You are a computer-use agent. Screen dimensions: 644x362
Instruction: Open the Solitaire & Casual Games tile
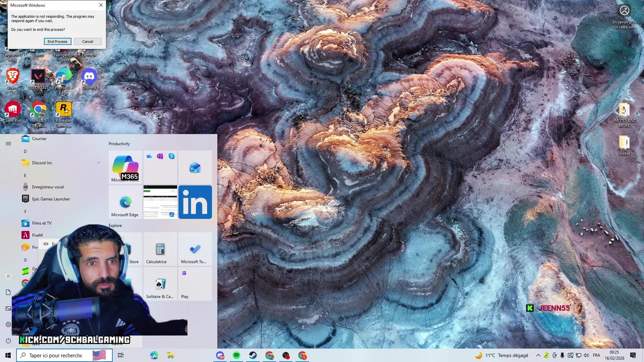pos(160,284)
